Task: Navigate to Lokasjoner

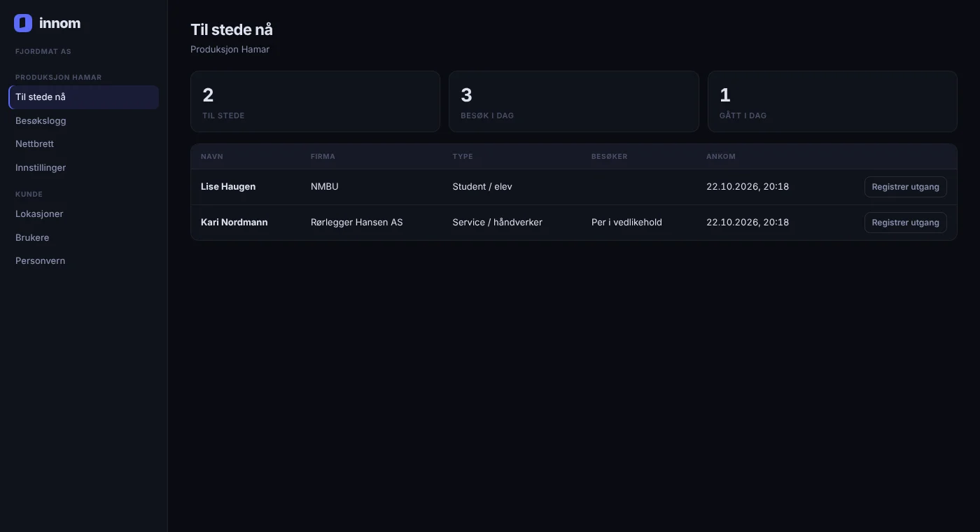Action: click(83, 213)
